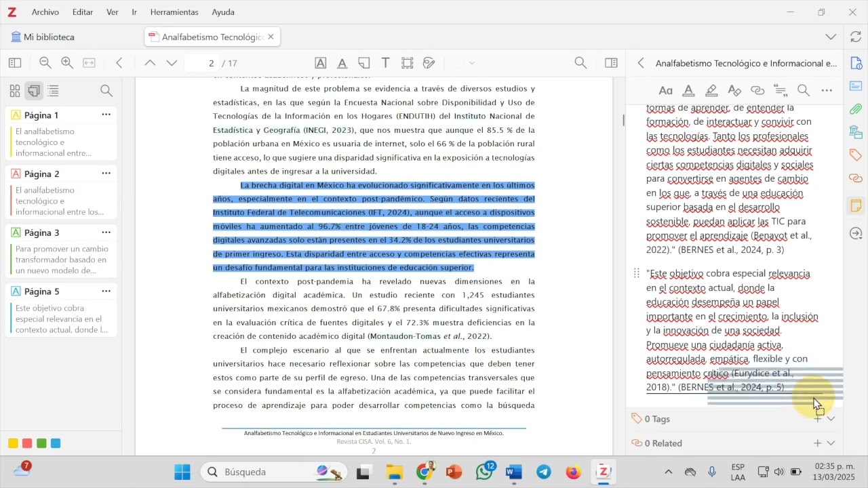Filter annotations by green color
This screenshot has height=488, width=868.
pyautogui.click(x=41, y=443)
